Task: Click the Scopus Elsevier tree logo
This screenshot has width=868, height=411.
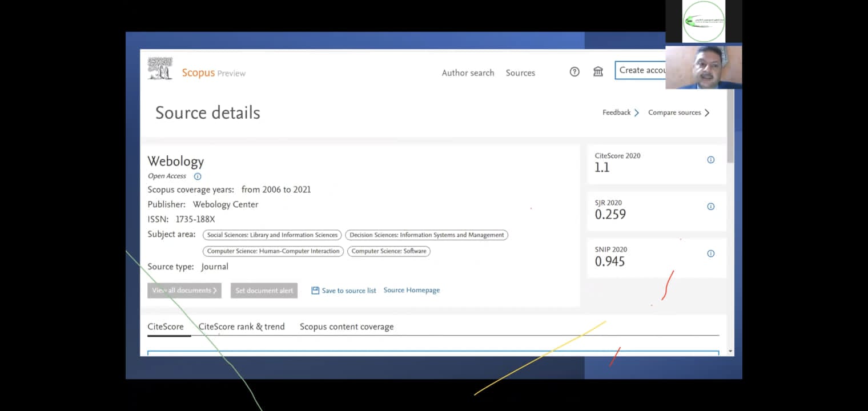Action: tap(160, 68)
